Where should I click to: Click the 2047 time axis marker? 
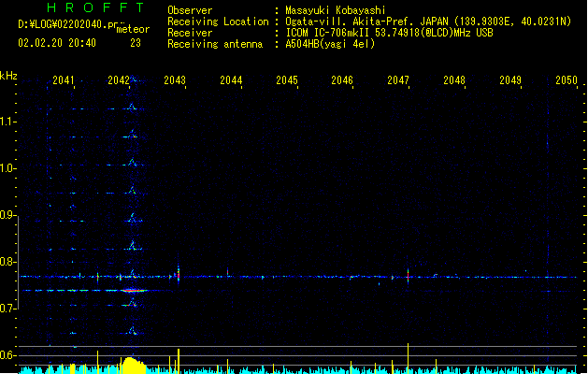coord(398,80)
